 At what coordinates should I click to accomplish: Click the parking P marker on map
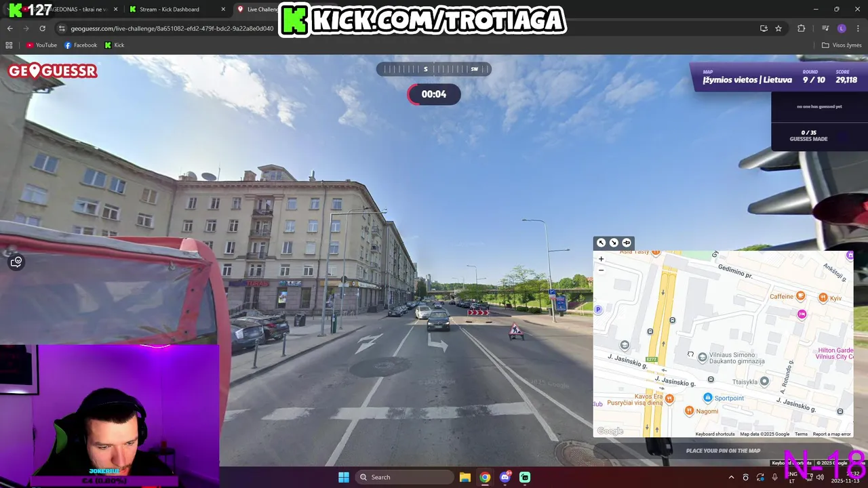(x=598, y=310)
